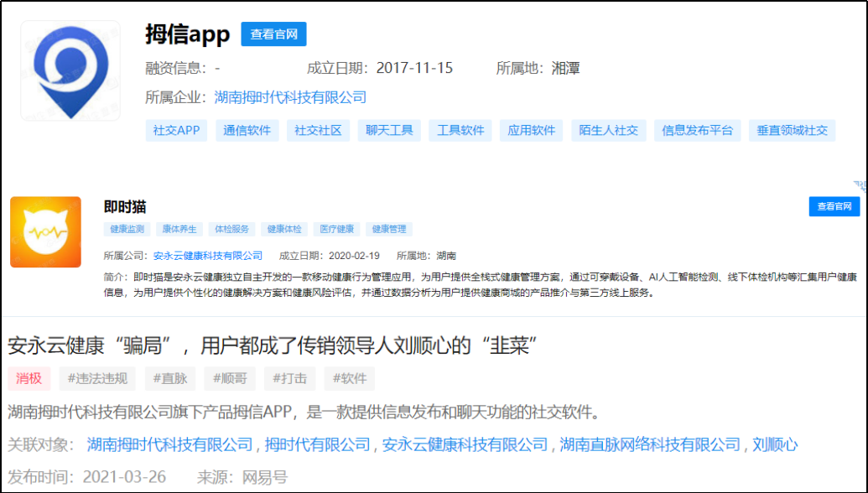Click the 所属地 湘潭 text
The image size is (868, 493).
click(538, 69)
